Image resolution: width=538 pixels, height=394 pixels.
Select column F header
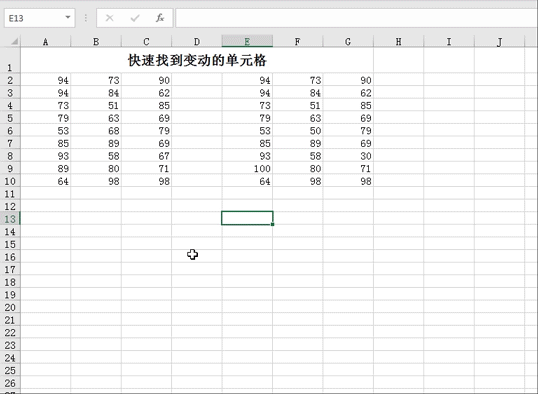tap(297, 42)
